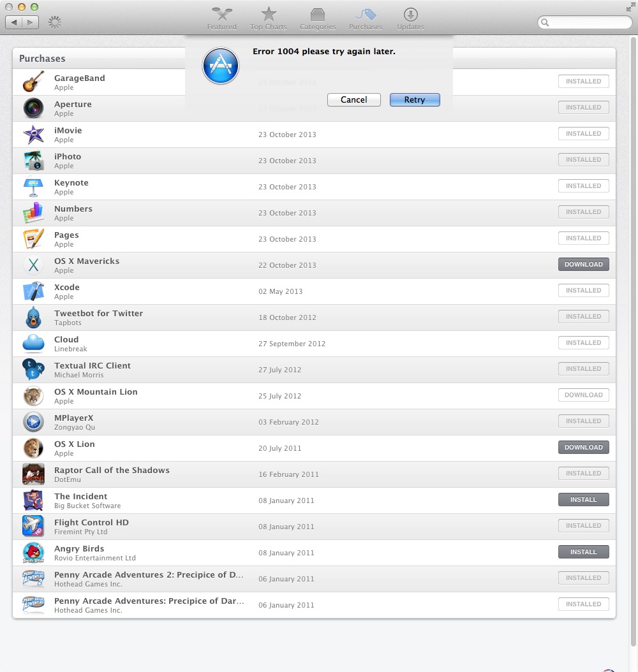Open the OS X Mavericks icon

click(33, 265)
